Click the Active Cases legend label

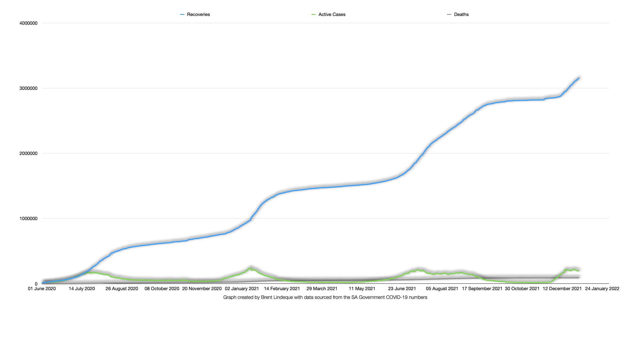coord(332,15)
